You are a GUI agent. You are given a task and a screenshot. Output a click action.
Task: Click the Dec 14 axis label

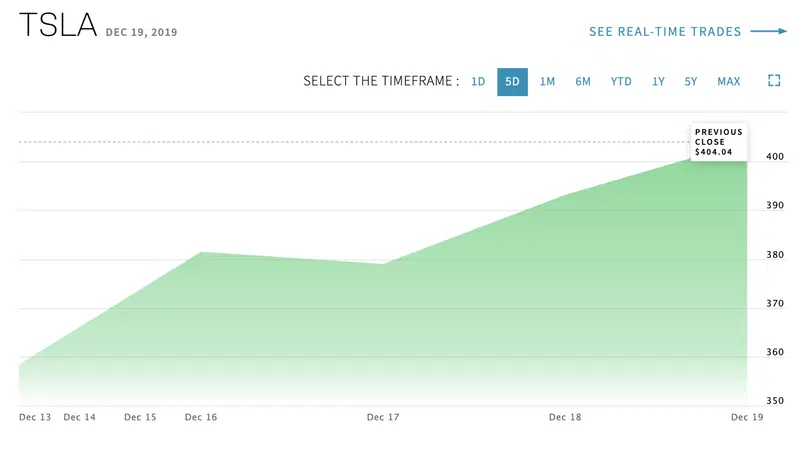pos(80,417)
